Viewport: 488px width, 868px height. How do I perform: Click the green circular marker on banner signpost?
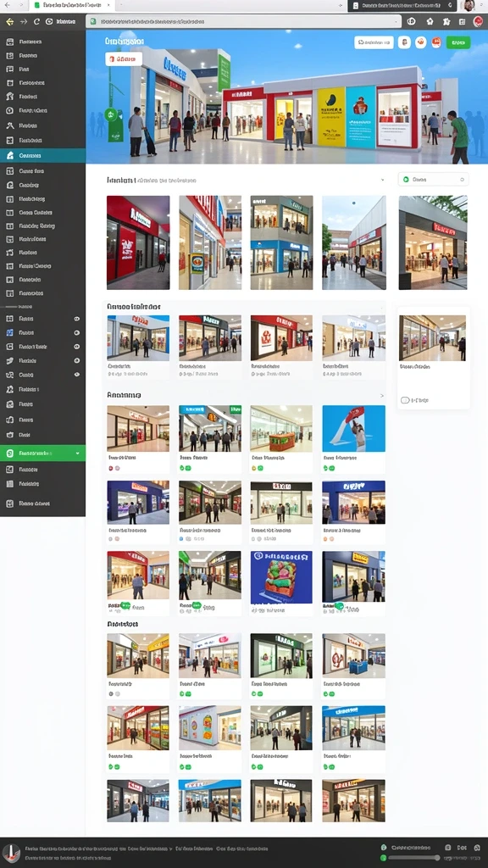(x=111, y=115)
